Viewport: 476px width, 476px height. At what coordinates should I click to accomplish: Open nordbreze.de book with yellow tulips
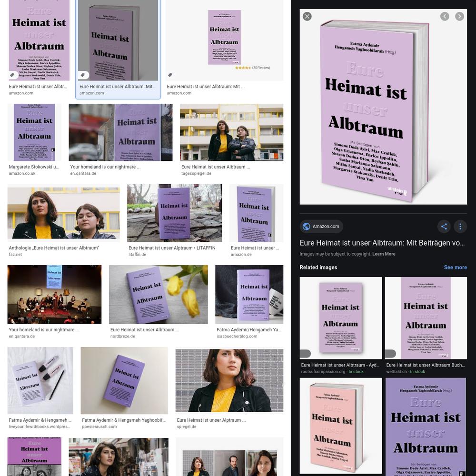tap(159, 295)
